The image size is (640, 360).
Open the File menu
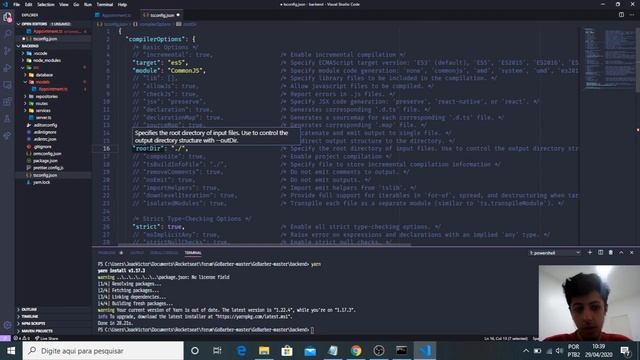pyautogui.click(x=16, y=4)
